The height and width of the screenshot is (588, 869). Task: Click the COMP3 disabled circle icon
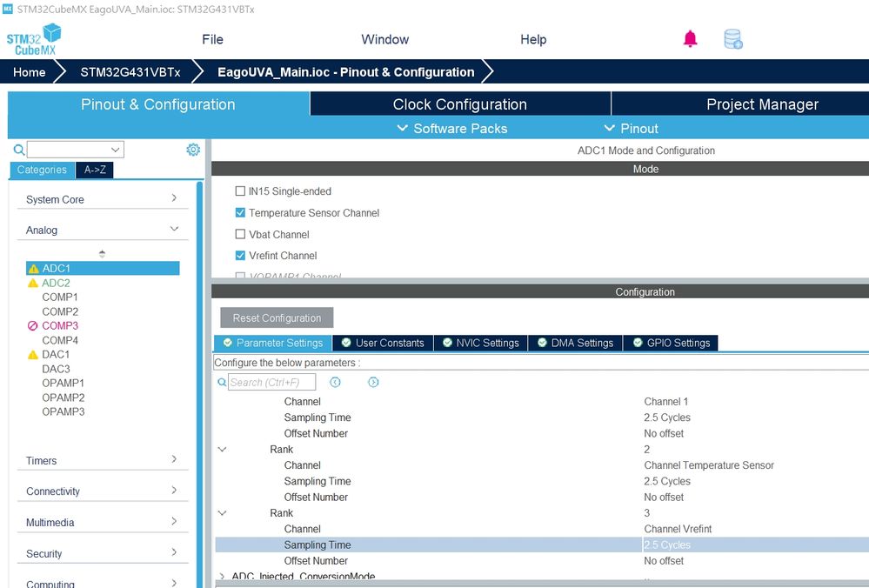33,326
